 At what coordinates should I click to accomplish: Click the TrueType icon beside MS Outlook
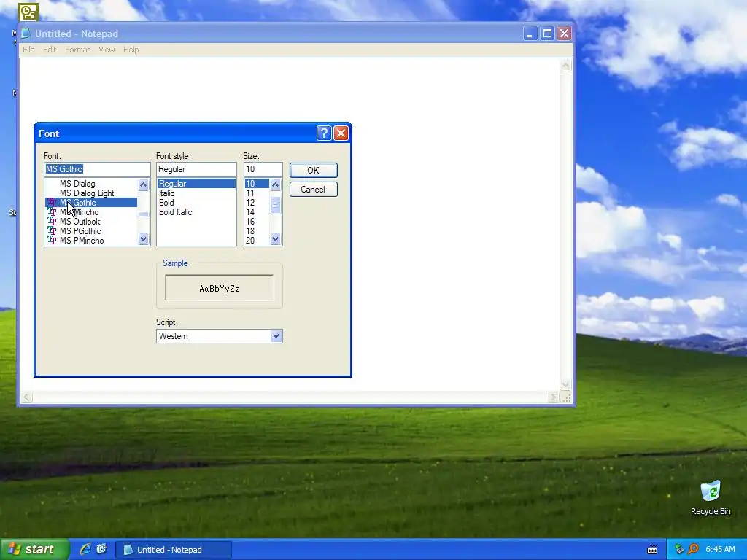tap(52, 222)
